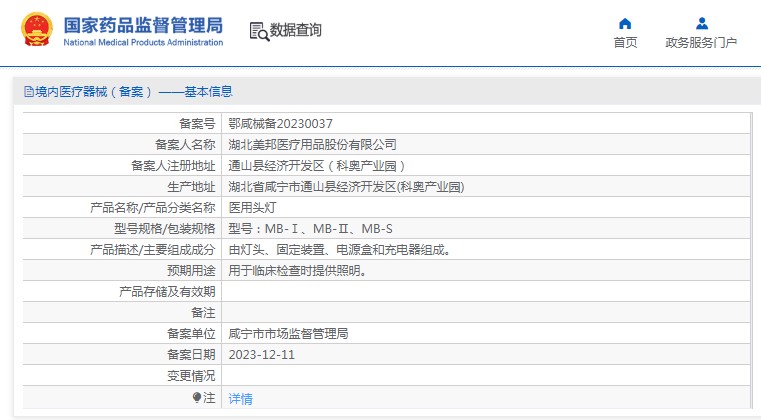Viewport: 761px width, 420px height.
Task: Select product name 医用头灯
Action: [x=252, y=207]
